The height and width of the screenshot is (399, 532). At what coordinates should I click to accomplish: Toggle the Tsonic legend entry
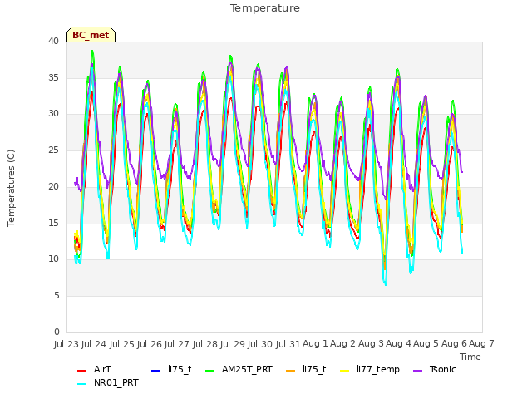[x=435, y=369]
